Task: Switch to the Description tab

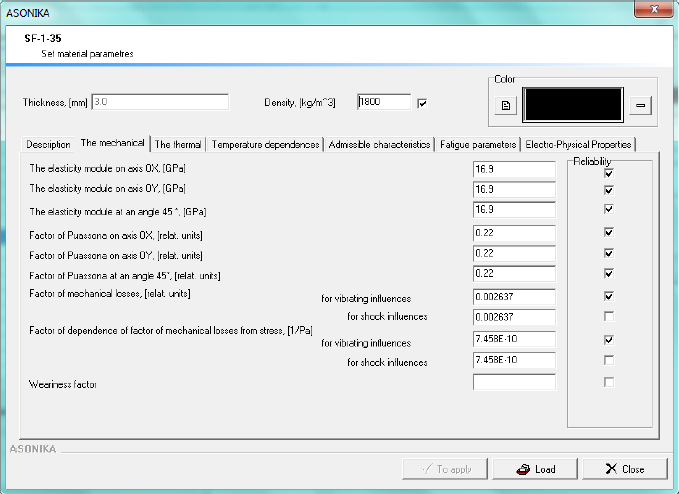Action: (x=48, y=144)
